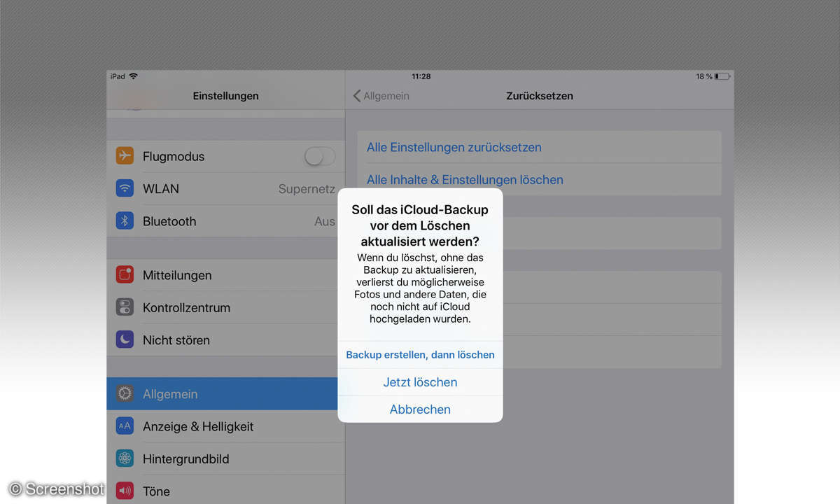Tap the Bluetooth icon in sidebar
The width and height of the screenshot is (840, 504).
[x=125, y=221]
